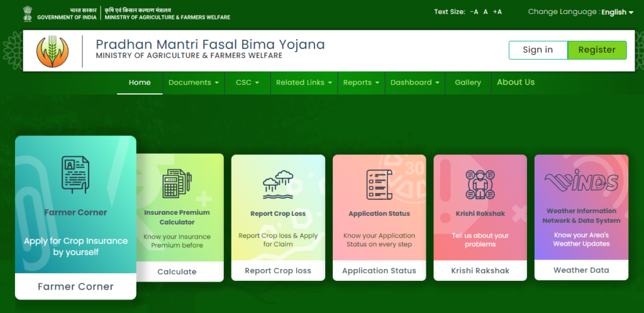Click the Farmer Corner card footer button
Screen dimensions: 644x313
coord(75,287)
